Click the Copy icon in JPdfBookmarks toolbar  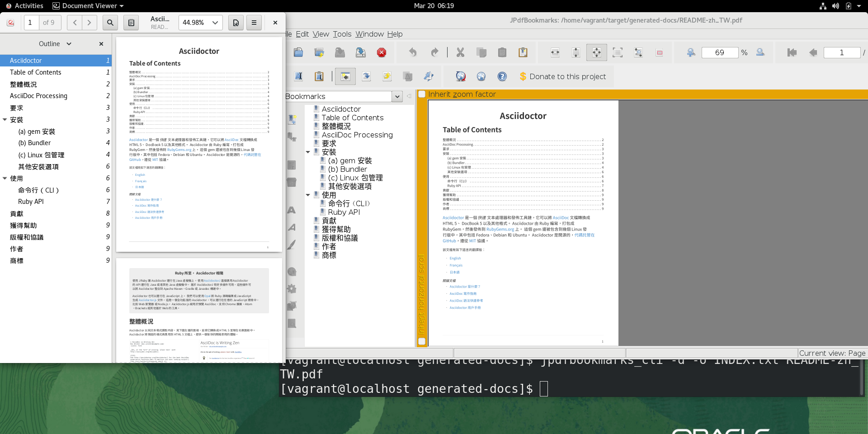[481, 52]
